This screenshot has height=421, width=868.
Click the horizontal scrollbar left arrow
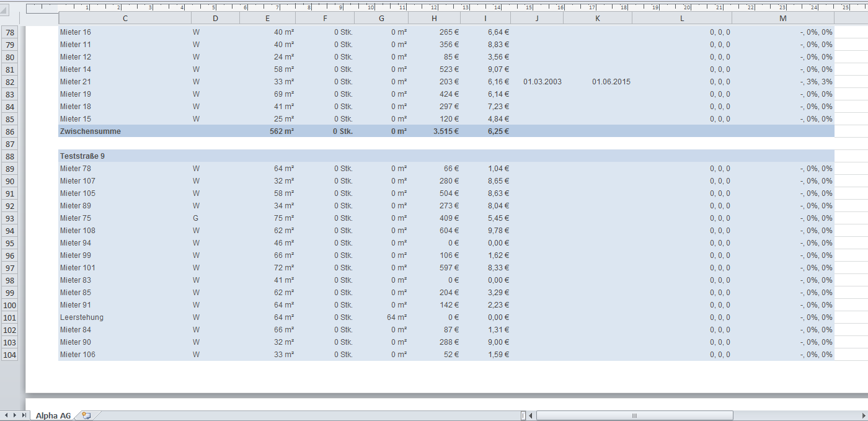pos(532,415)
